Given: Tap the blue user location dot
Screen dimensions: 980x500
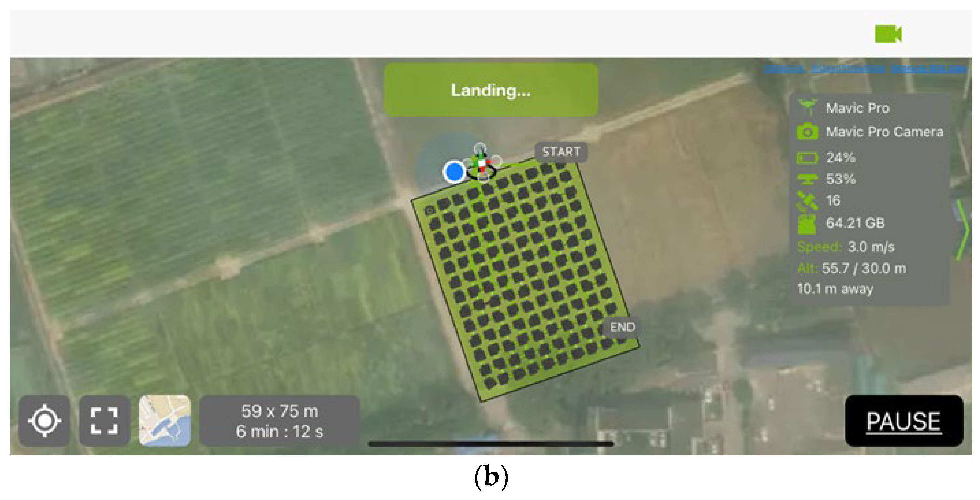Looking at the screenshot, I should [454, 171].
